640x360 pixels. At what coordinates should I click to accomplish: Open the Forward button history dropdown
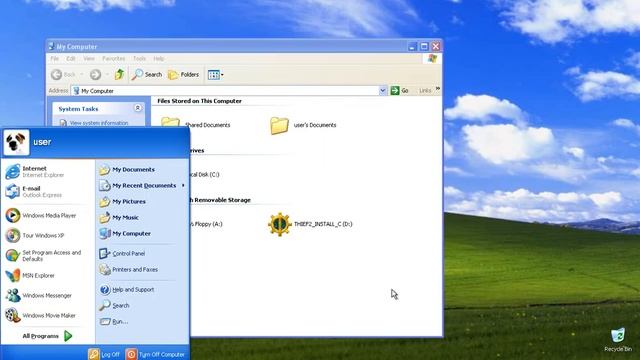107,74
